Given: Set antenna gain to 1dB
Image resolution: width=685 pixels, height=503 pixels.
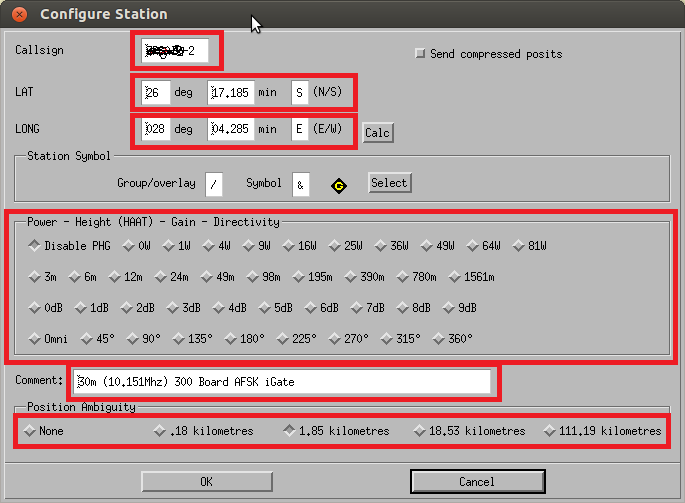Looking at the screenshot, I should (91, 308).
